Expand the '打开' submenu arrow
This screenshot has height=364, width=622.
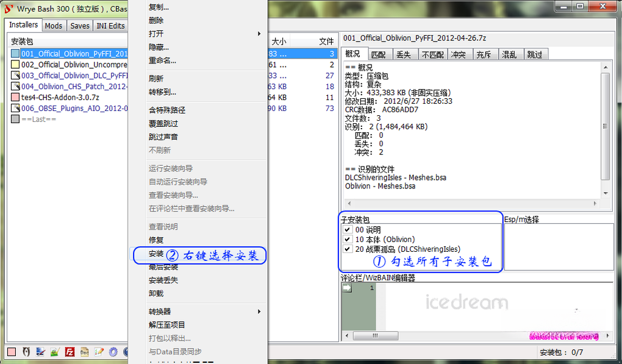(259, 34)
